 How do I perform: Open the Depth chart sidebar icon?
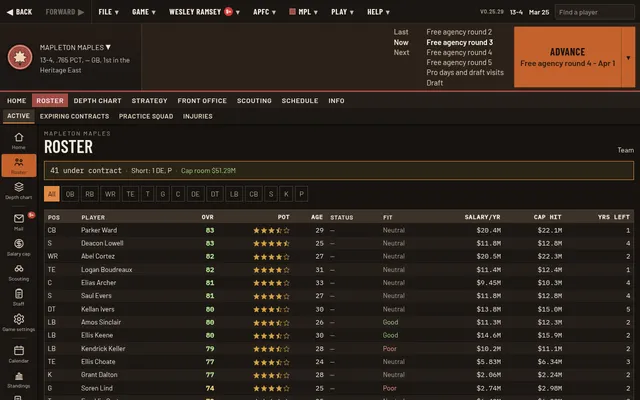pos(18,191)
